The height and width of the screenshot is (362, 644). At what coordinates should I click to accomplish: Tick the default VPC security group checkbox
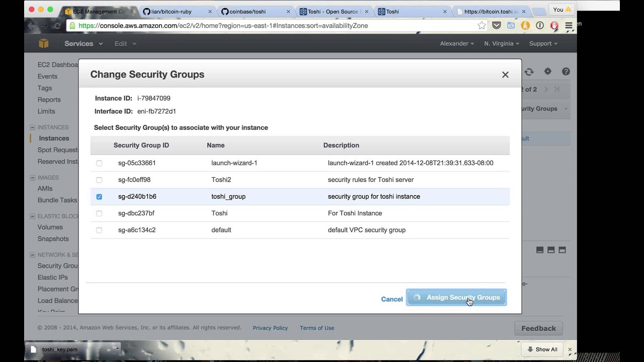click(x=99, y=230)
